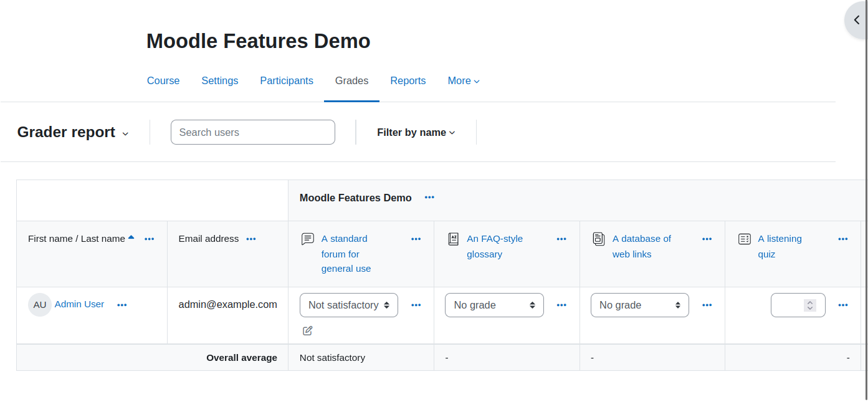The image size is (868, 417).
Task: Open cell actions for glossary grade
Action: point(561,305)
